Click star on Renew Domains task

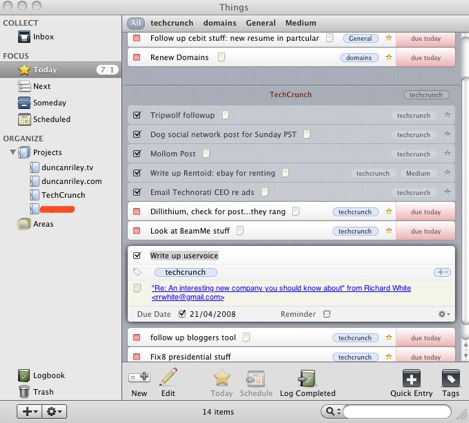click(x=389, y=57)
